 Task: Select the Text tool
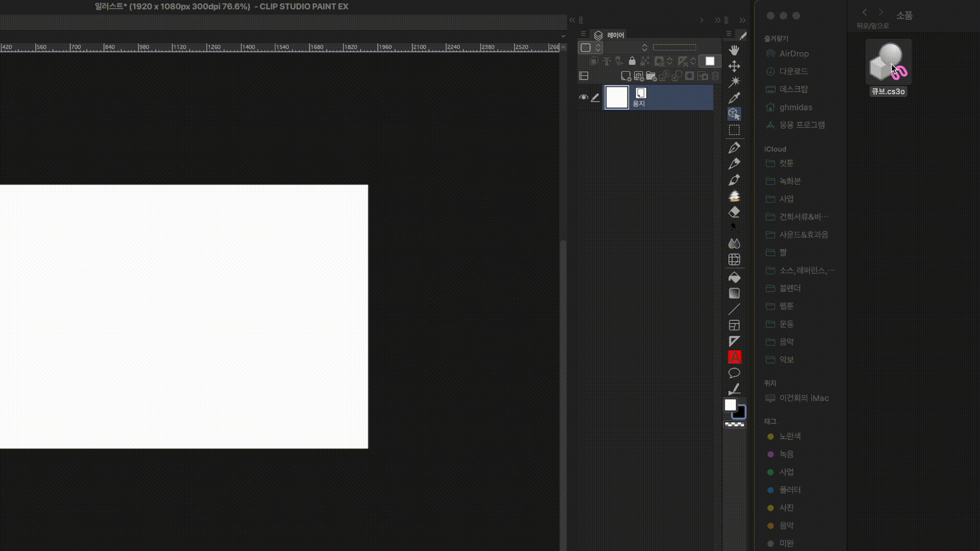pos(734,357)
